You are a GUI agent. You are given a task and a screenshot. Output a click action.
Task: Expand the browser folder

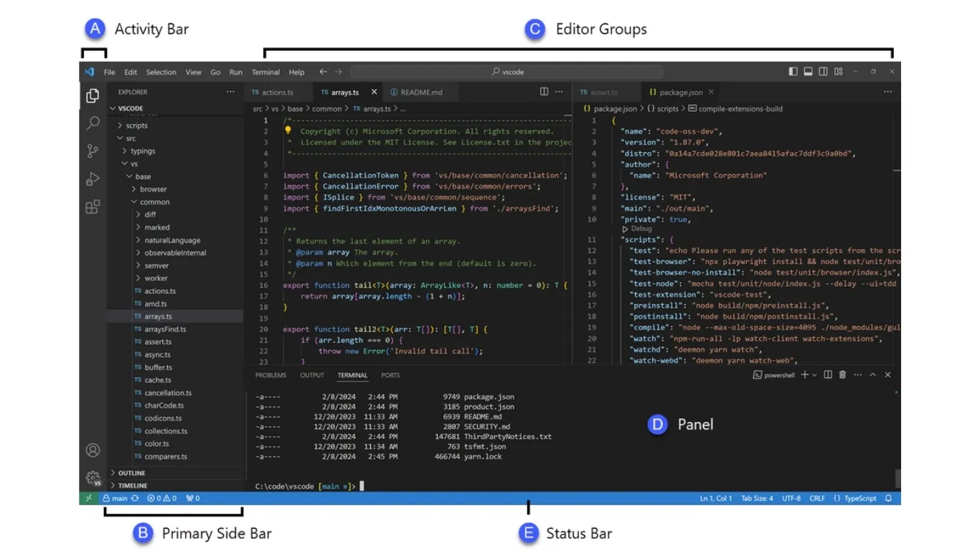(x=175, y=189)
